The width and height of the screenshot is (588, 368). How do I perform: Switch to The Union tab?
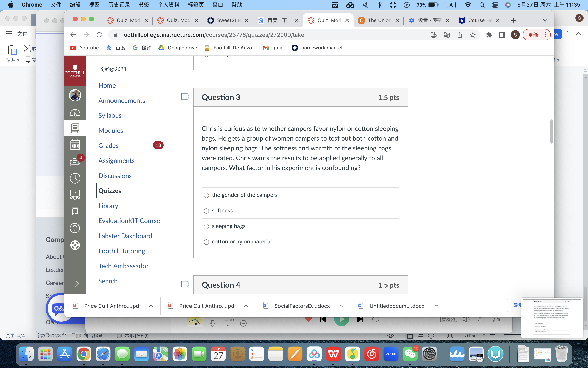coord(379,20)
